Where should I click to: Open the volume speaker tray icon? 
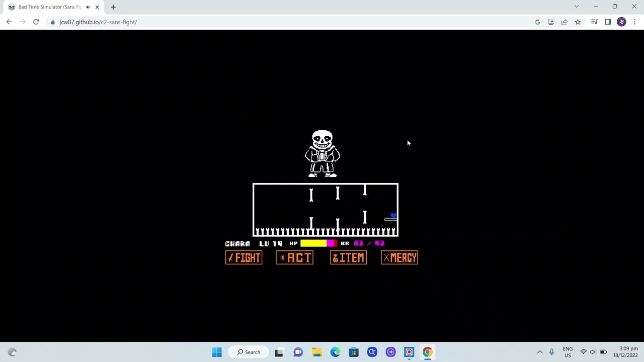click(593, 352)
